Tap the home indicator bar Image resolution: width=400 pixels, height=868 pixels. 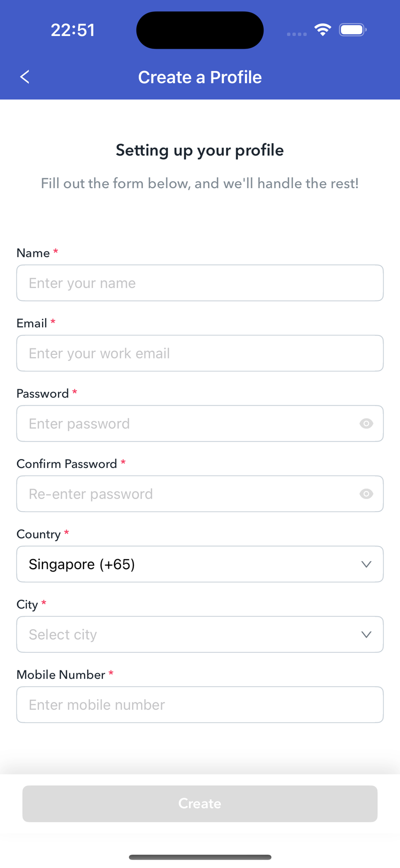coord(200,857)
